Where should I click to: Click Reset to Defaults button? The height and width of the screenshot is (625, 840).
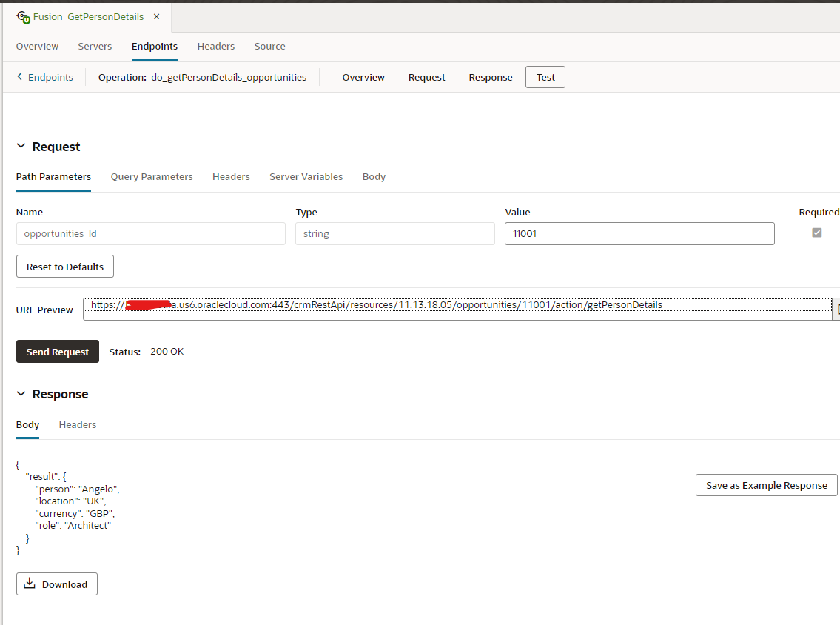click(x=65, y=267)
